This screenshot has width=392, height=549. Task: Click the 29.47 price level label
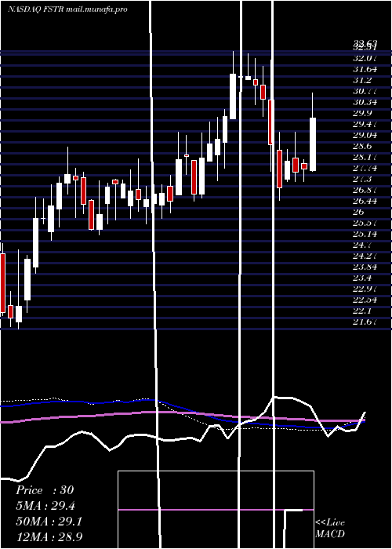(365, 124)
